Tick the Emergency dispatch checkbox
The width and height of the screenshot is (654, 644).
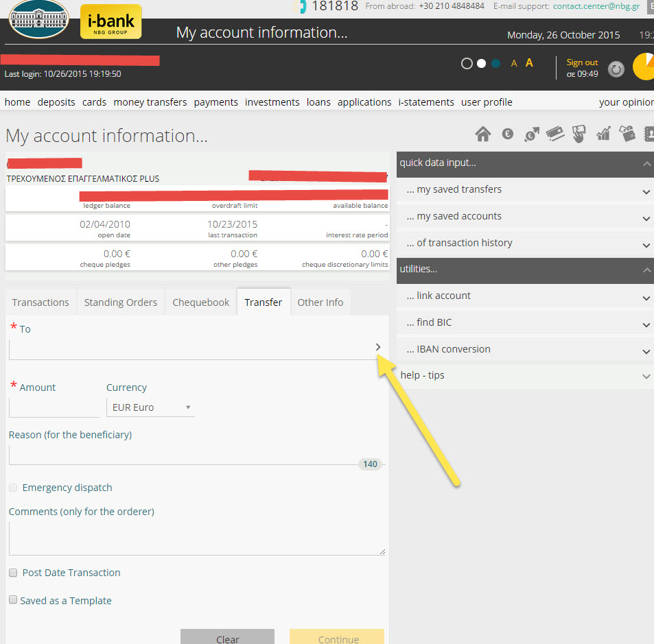coord(13,488)
